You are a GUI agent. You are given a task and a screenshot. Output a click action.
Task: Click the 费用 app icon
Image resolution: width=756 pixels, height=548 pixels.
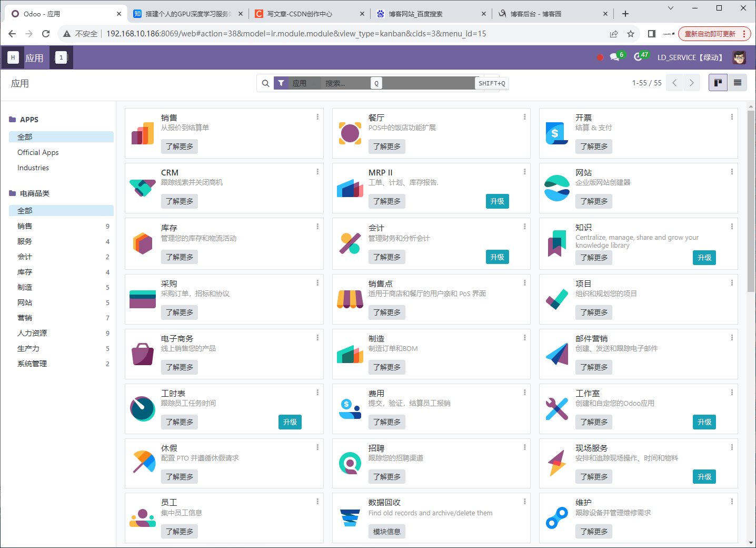350,408
